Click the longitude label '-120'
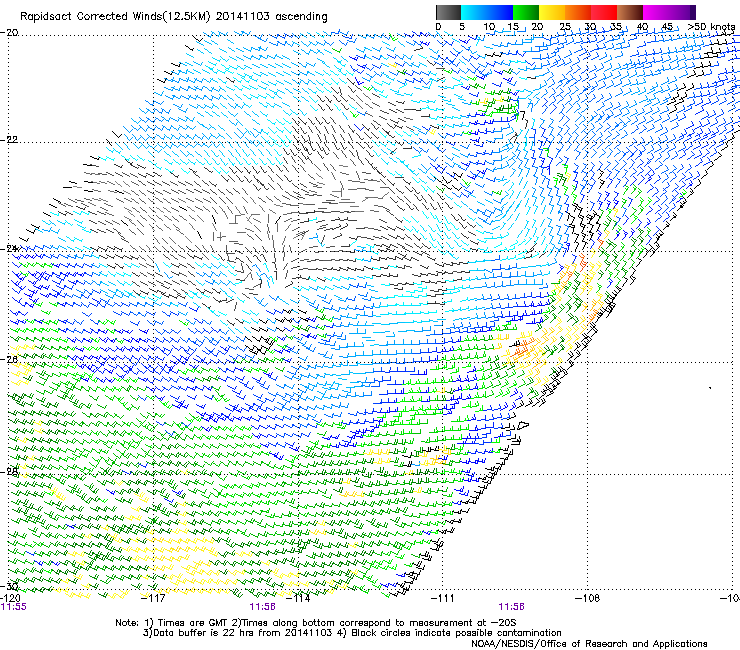 click(x=10, y=599)
